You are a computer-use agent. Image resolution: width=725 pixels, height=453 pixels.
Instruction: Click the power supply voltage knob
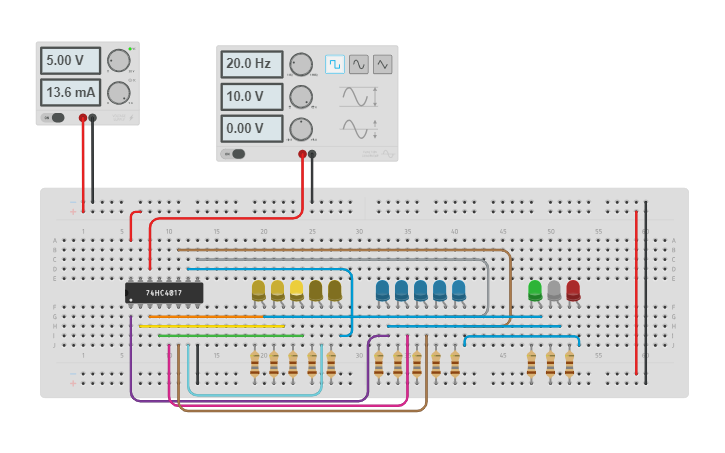(118, 60)
